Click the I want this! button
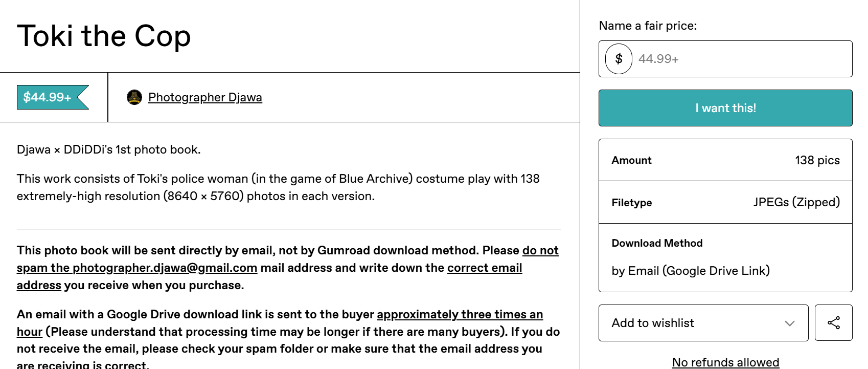 coord(725,108)
